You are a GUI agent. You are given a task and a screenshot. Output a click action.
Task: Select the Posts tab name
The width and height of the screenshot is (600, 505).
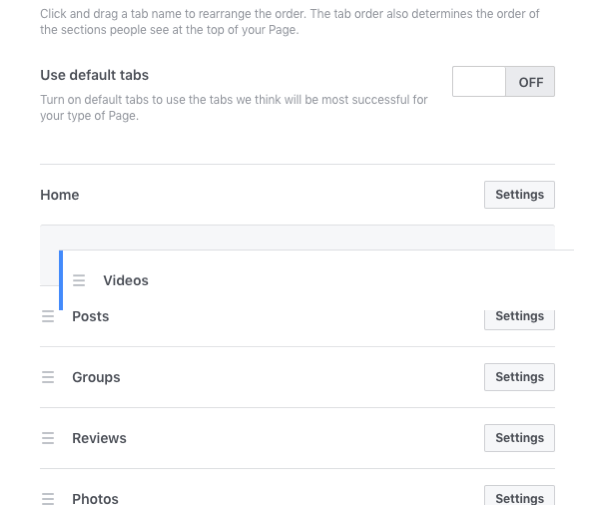91,316
